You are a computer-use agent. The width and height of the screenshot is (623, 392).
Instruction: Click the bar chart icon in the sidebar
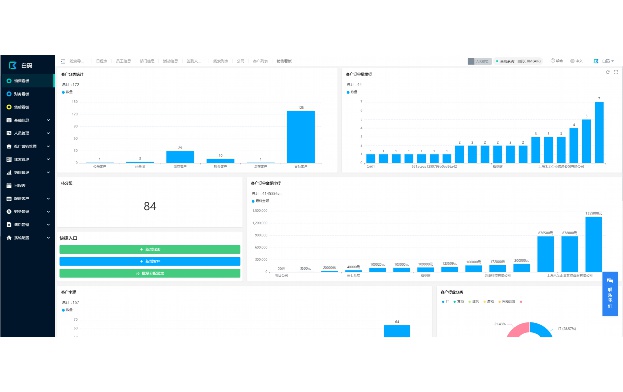(9, 172)
